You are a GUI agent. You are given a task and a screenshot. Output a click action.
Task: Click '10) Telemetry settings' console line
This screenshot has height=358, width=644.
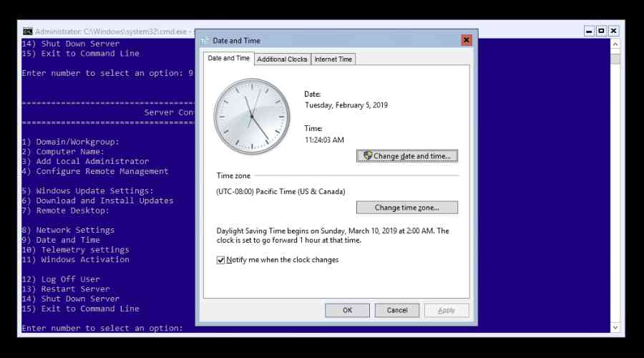[x=76, y=250]
